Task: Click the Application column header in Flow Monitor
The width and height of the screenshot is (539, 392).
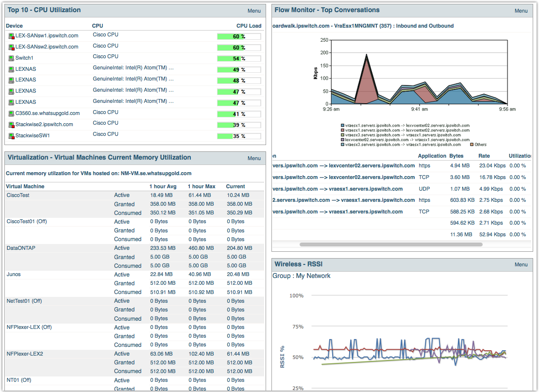Action: coord(432,156)
